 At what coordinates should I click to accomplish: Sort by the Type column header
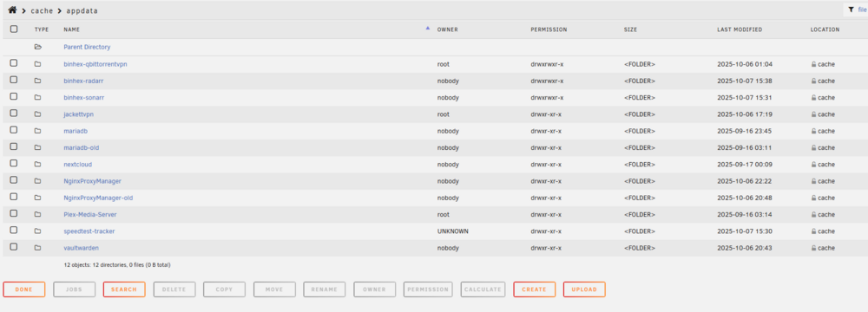click(42, 29)
